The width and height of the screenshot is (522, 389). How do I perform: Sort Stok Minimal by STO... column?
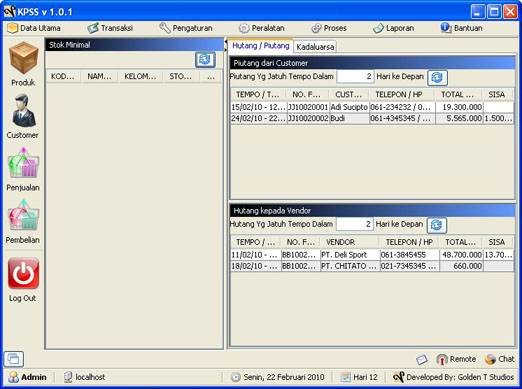[180, 77]
